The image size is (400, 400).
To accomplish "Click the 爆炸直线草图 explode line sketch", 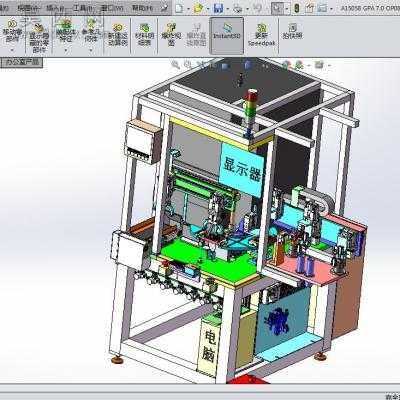I will click(197, 35).
